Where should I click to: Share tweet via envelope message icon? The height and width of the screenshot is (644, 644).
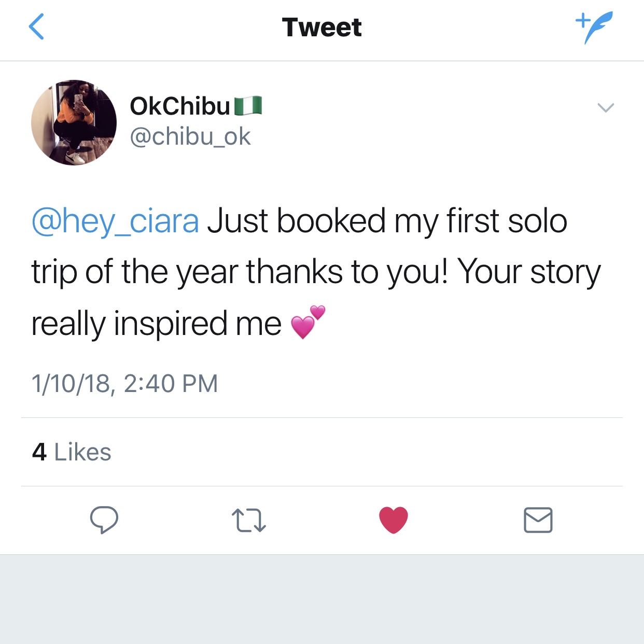coord(538,520)
